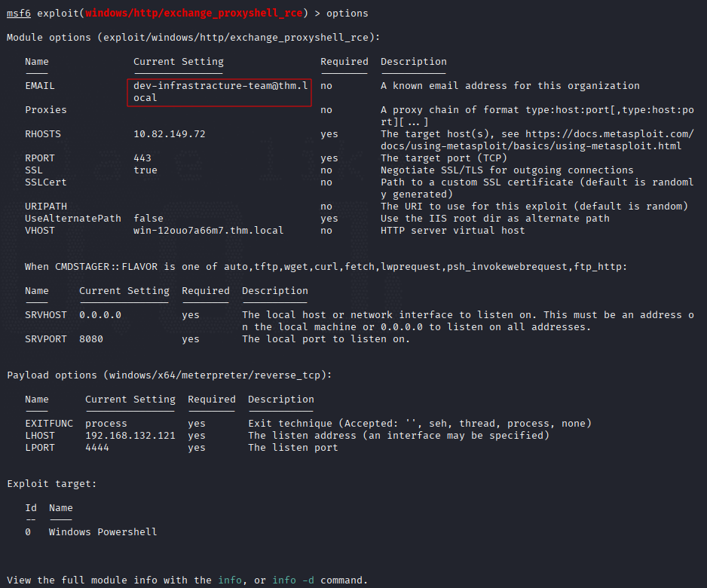Click the 'Exploit target:' heading
Viewport: 707px width, 588px height.
pos(52,484)
